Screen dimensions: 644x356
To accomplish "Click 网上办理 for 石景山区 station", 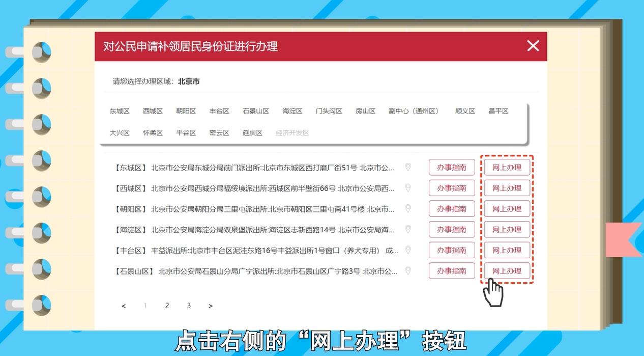I will click(x=507, y=270).
